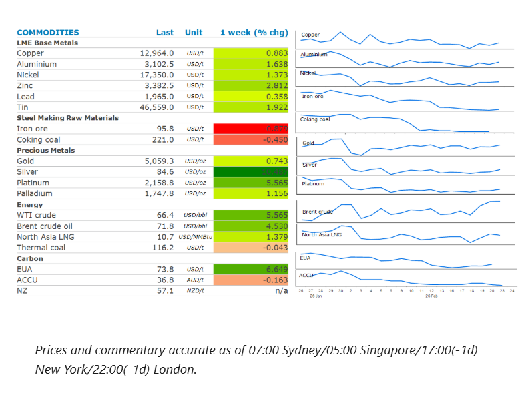Click the Thermal coal row name
Screen dimensions: 532x401
(41, 248)
